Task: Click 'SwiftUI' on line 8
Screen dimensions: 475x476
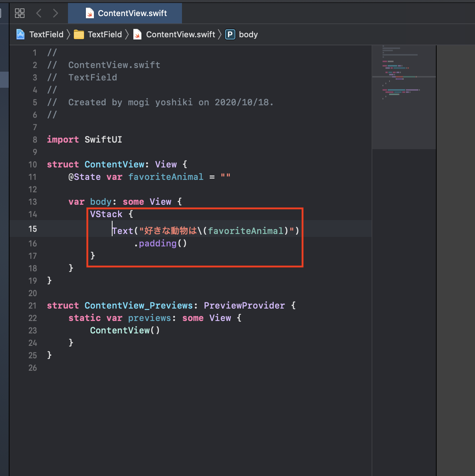Action: click(103, 140)
